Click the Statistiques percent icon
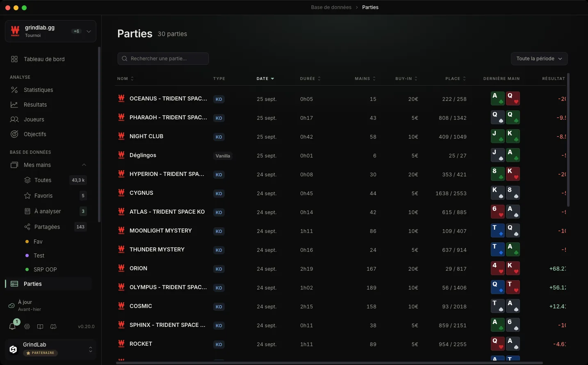The width and height of the screenshot is (588, 365). 14,90
